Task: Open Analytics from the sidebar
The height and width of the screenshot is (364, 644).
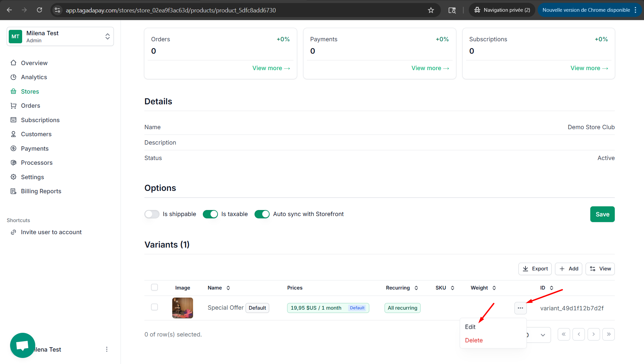Action: click(x=34, y=77)
